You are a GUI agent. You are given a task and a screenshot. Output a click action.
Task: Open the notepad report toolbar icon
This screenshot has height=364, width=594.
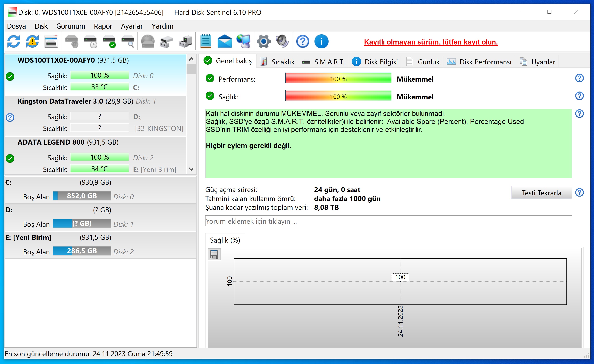point(206,42)
